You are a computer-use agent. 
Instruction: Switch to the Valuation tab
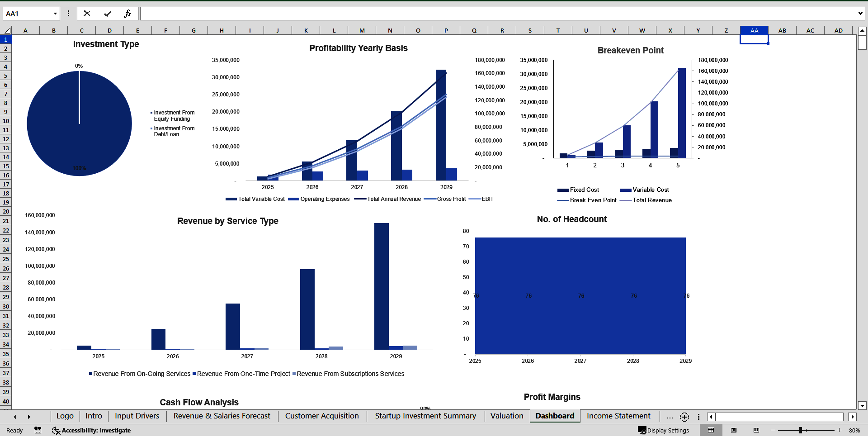(x=507, y=416)
